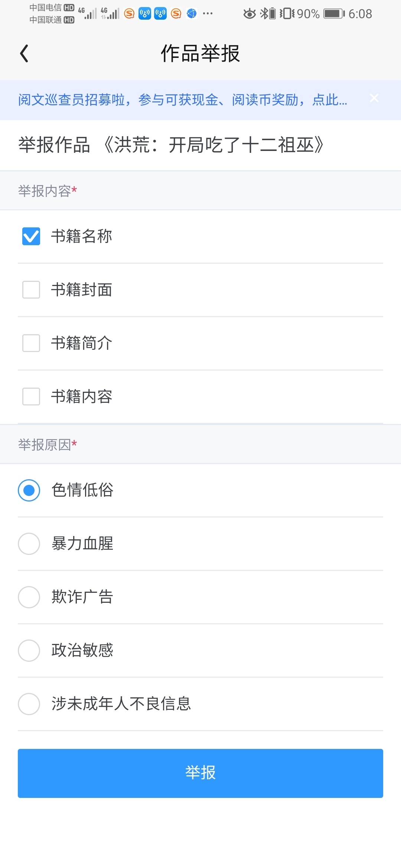
Task: Select the 暴力血腥 reason
Action: tap(29, 544)
